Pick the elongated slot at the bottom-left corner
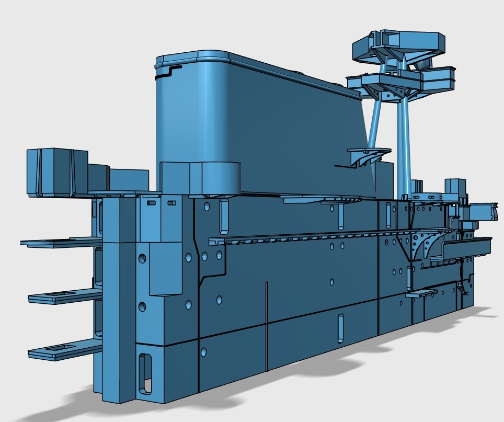This screenshot has height=422, width=504. (145, 374)
